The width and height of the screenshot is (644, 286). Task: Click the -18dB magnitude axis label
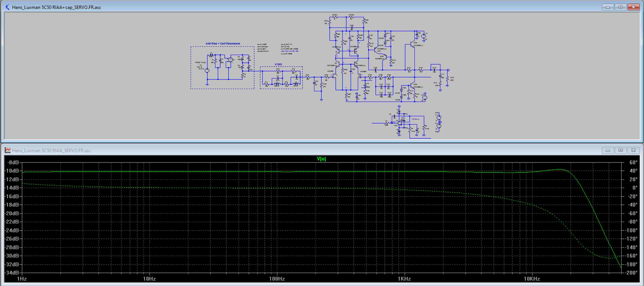pyautogui.click(x=12, y=205)
